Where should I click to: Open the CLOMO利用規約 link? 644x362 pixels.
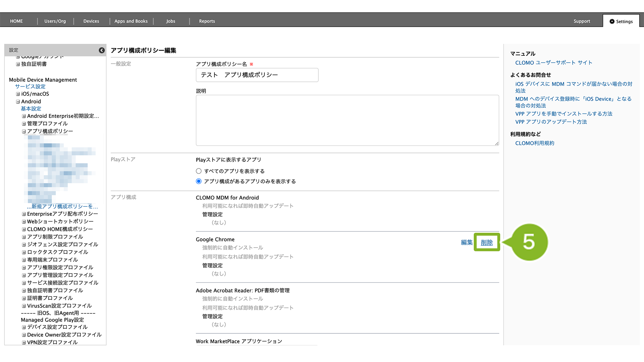coord(535,143)
